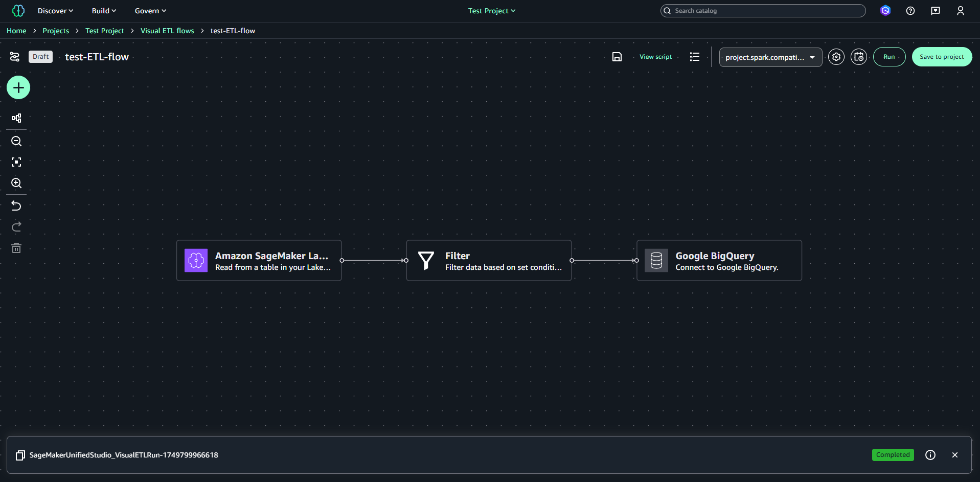The image size is (980, 482).
Task: Open the Govern menu
Action: (150, 11)
